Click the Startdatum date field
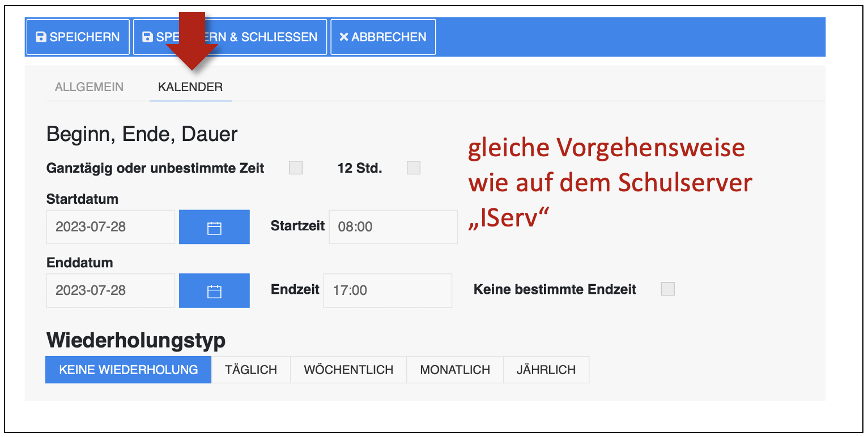868x437 pixels. [111, 227]
